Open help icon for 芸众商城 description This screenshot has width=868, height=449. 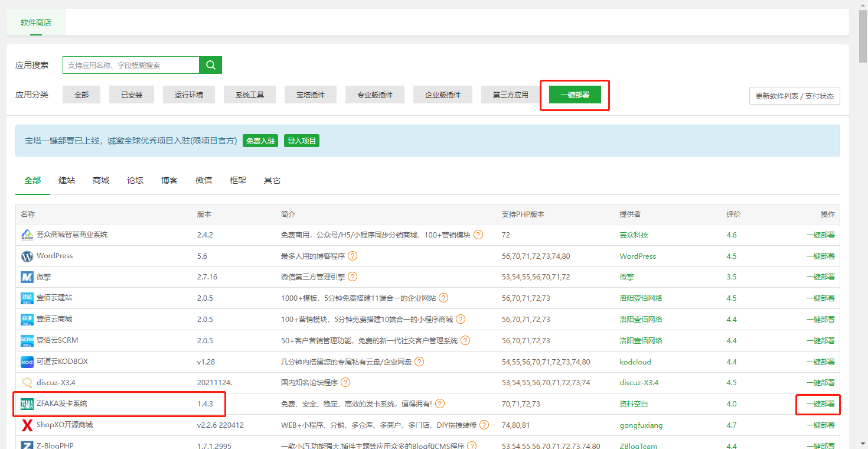click(x=478, y=235)
